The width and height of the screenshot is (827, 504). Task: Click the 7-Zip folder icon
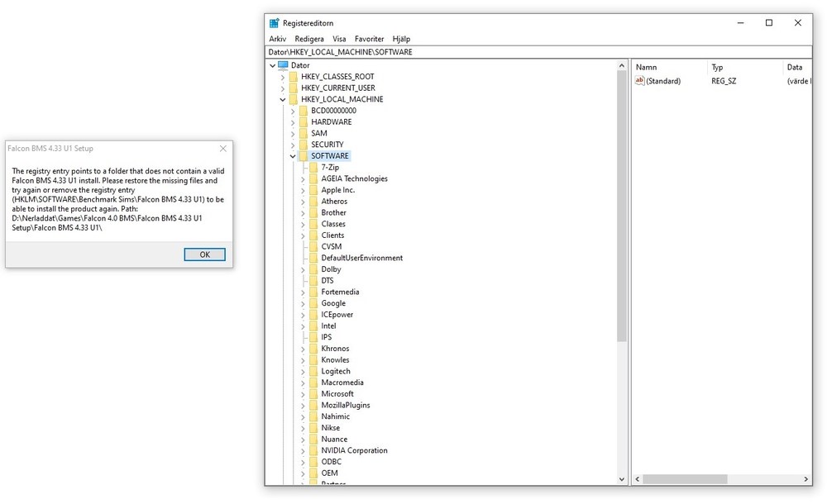point(313,167)
